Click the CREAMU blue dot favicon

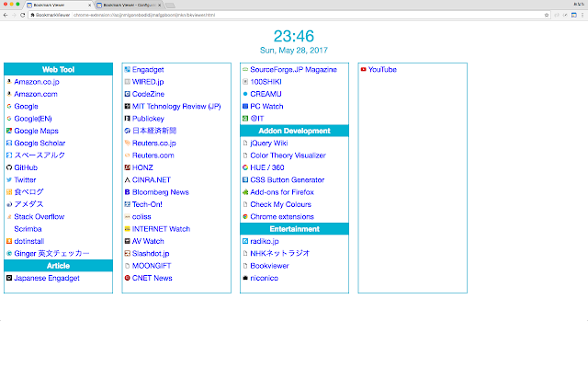(245, 94)
